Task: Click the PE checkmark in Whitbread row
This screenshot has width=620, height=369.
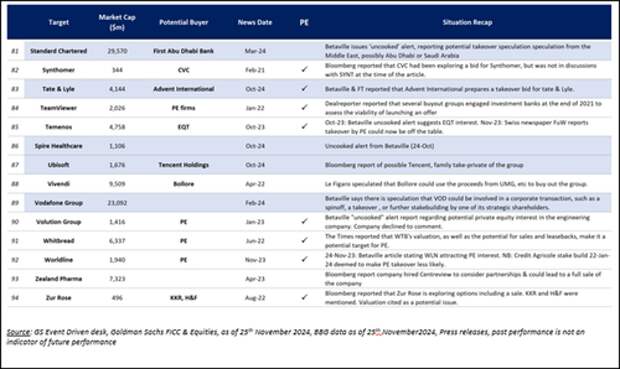Action: 304,240
